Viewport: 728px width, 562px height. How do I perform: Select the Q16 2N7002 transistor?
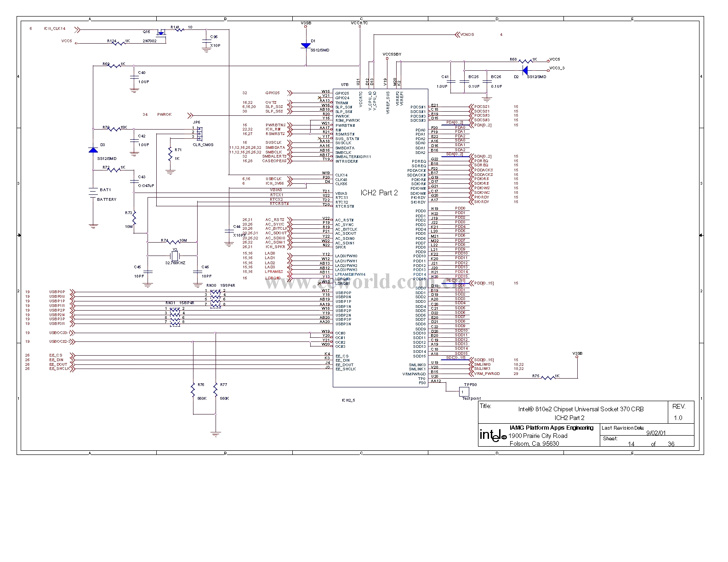(160, 33)
